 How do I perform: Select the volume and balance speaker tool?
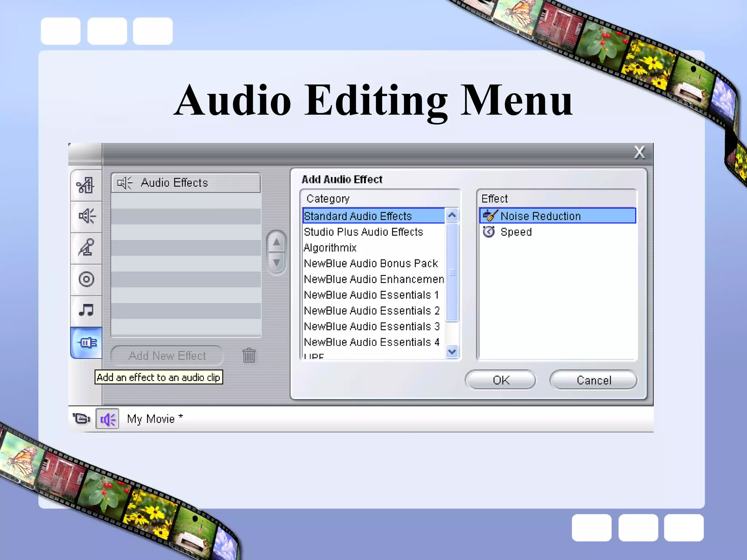86,217
